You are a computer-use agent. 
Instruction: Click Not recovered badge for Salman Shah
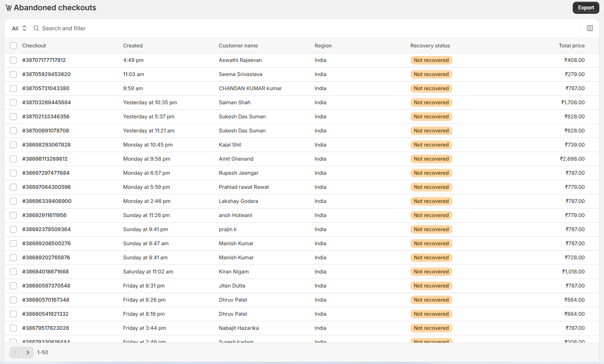(x=431, y=103)
